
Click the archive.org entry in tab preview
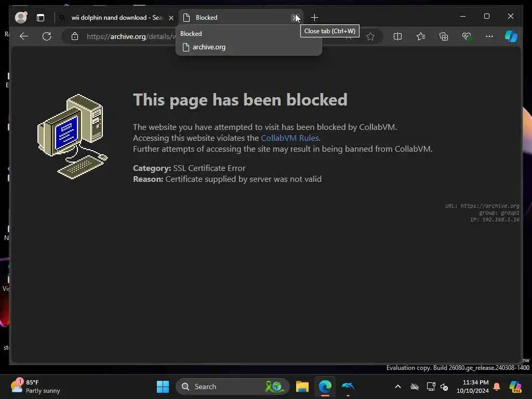coord(209,47)
